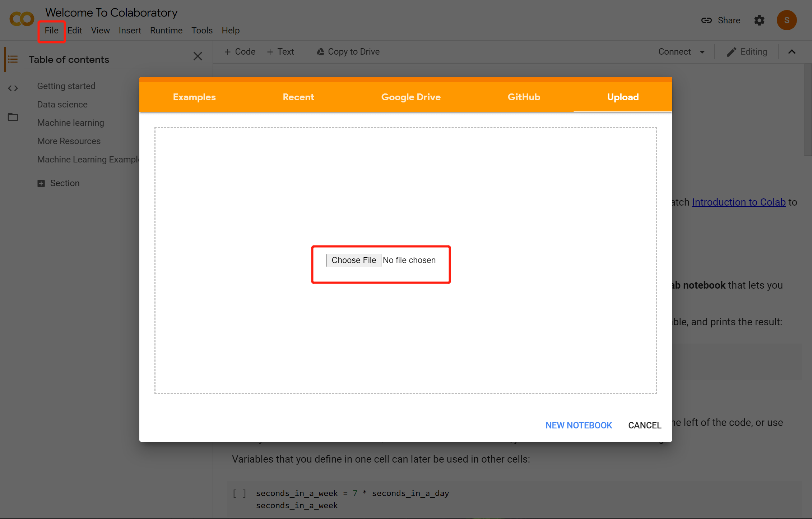Open the account avatar menu
The height and width of the screenshot is (519, 812).
(787, 20)
